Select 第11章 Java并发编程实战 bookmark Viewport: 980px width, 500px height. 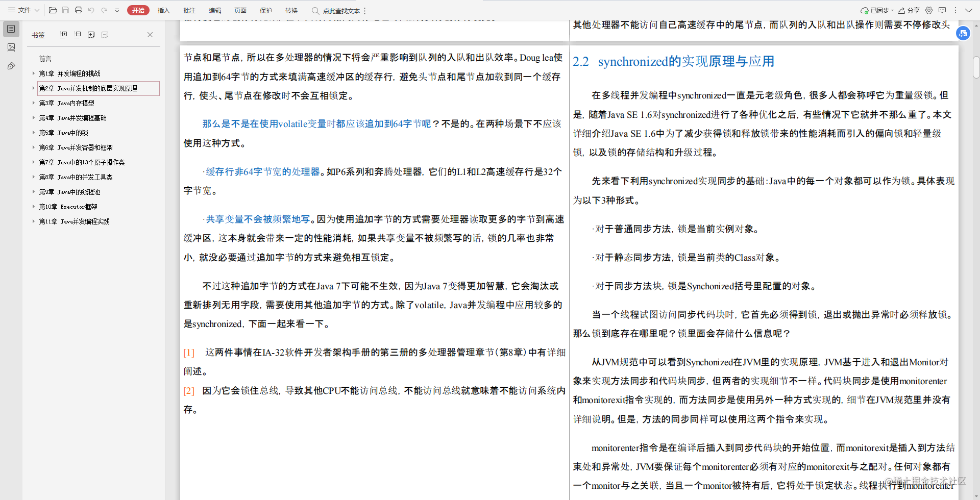tap(74, 221)
